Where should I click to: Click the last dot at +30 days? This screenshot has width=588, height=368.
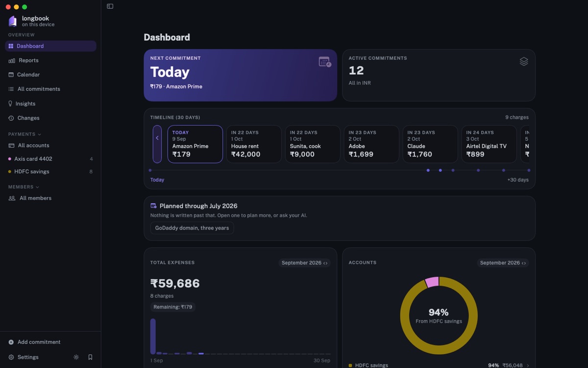529,170
